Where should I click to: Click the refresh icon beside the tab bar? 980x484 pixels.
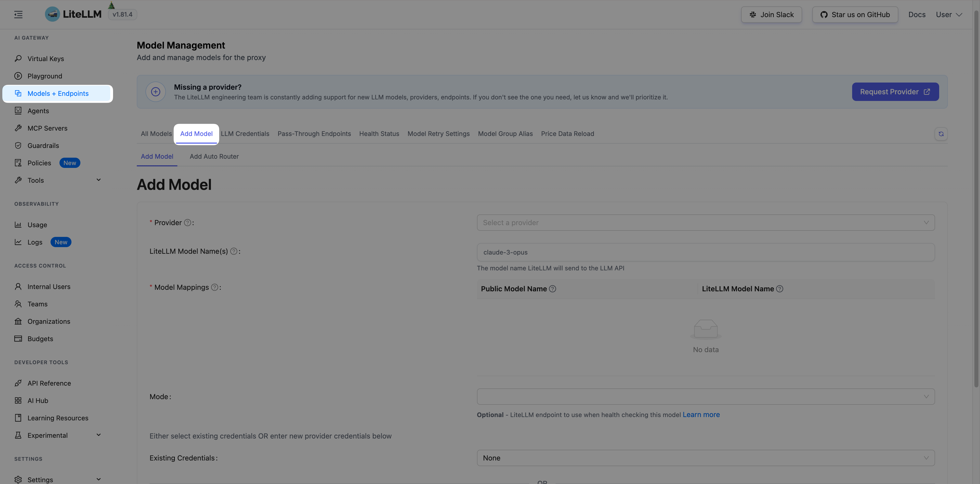pyautogui.click(x=941, y=134)
